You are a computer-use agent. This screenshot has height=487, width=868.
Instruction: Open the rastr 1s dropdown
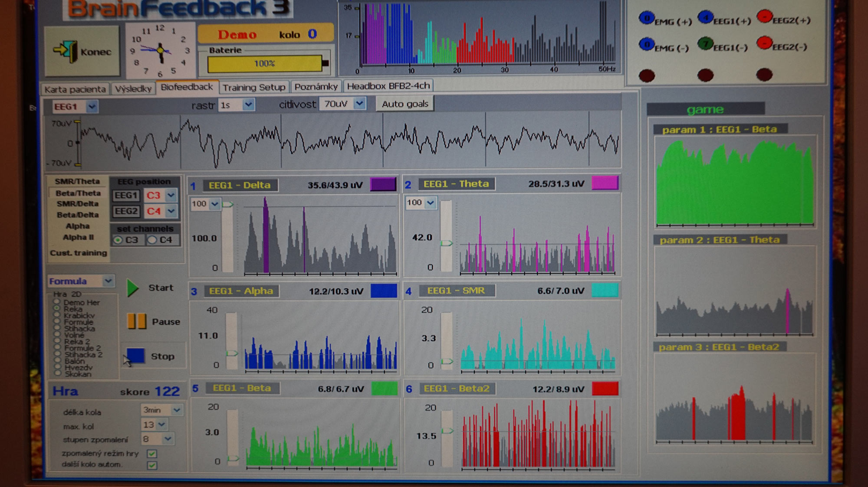click(x=248, y=105)
